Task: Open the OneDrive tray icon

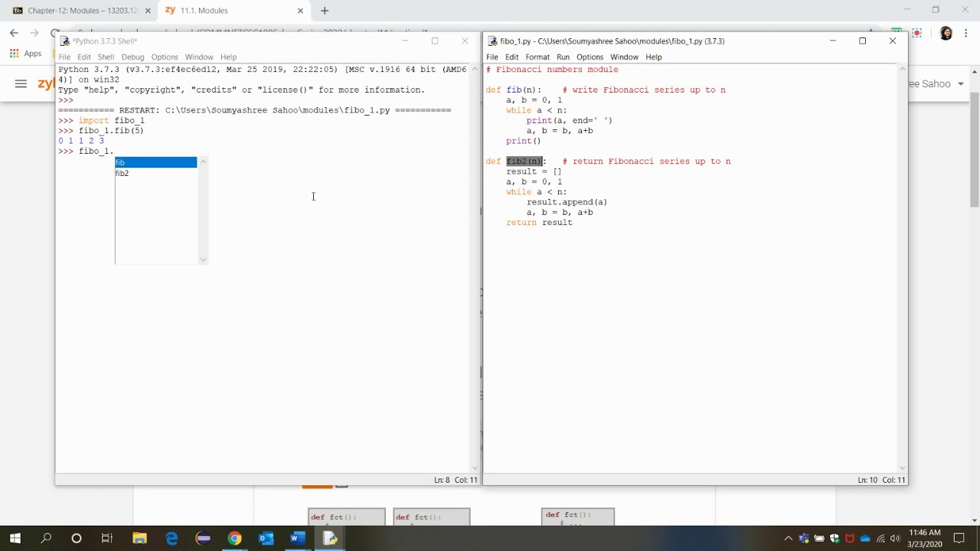Action: (865, 539)
